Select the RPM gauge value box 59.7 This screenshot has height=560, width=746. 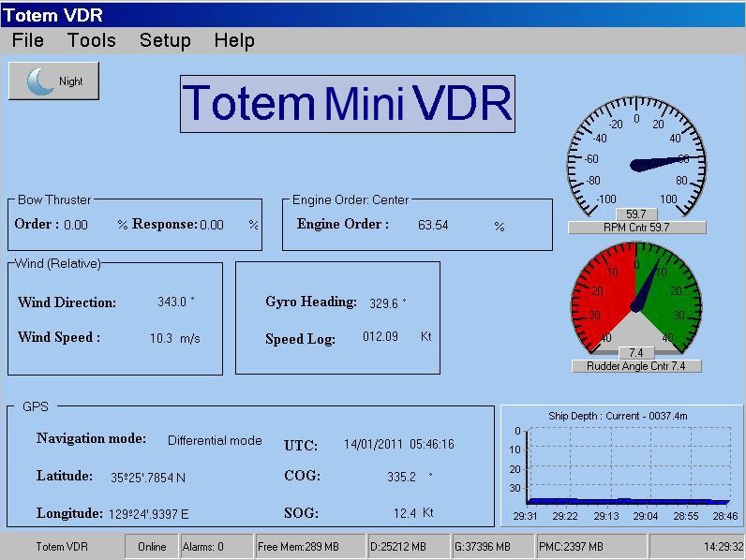pos(636,214)
